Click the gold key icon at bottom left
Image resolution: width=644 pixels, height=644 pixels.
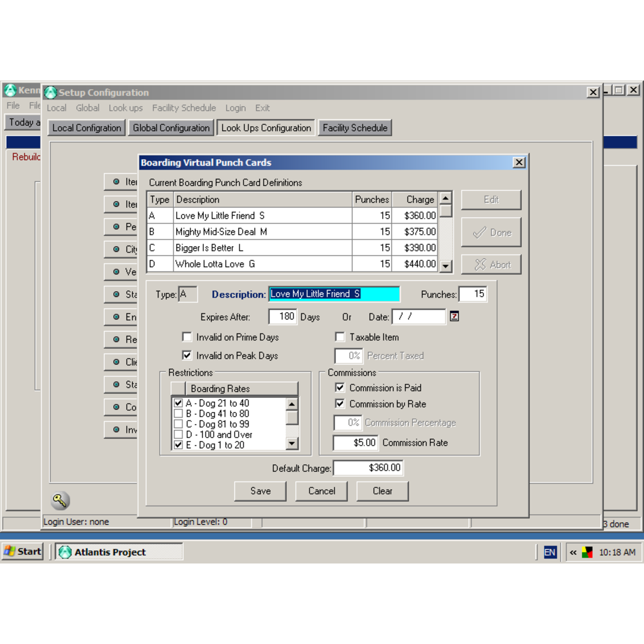[x=60, y=500]
